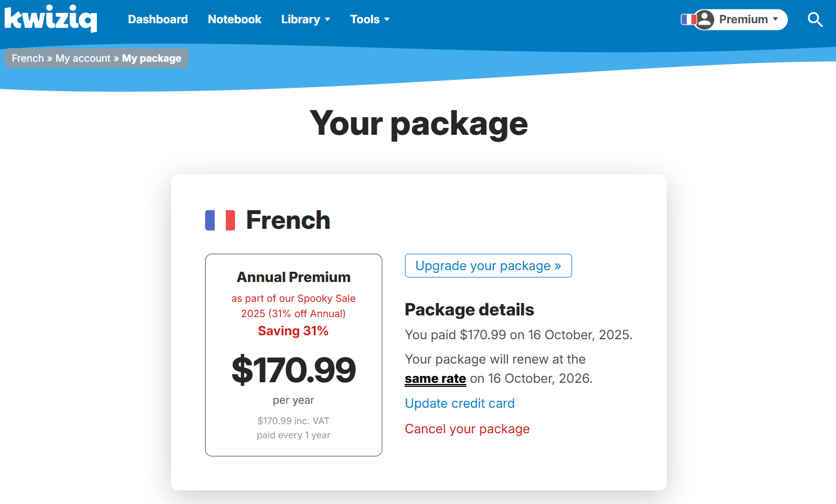This screenshot has height=504, width=836.
Task: Click the Upgrade your package button
Action: pyautogui.click(x=488, y=266)
